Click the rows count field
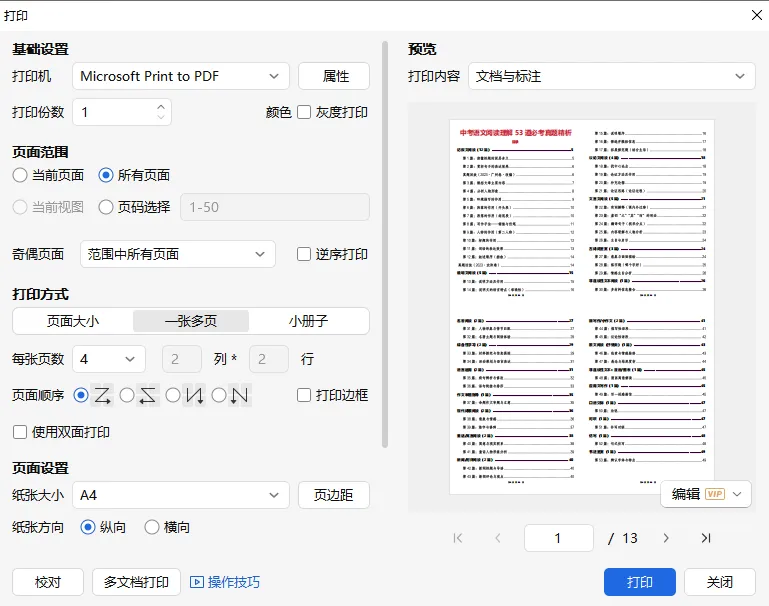 tap(269, 359)
